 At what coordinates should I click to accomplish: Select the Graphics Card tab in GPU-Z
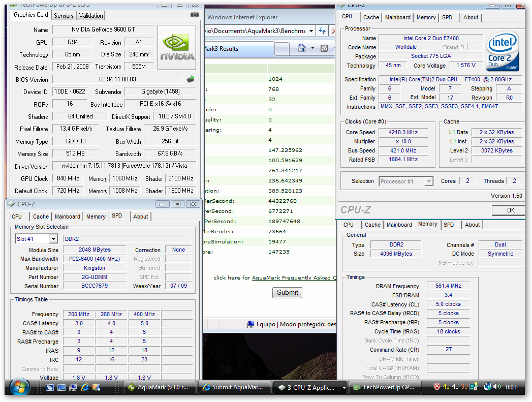click(x=31, y=15)
